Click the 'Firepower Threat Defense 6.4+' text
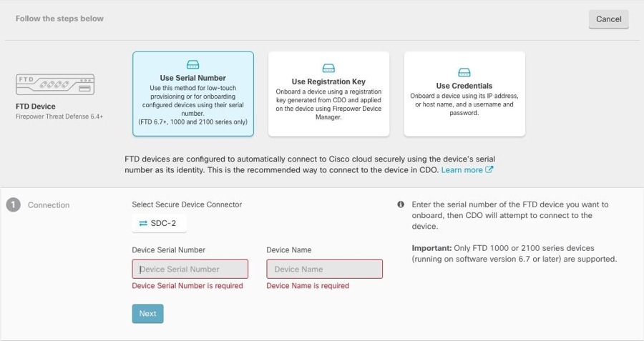This screenshot has width=644, height=341. coord(59,117)
